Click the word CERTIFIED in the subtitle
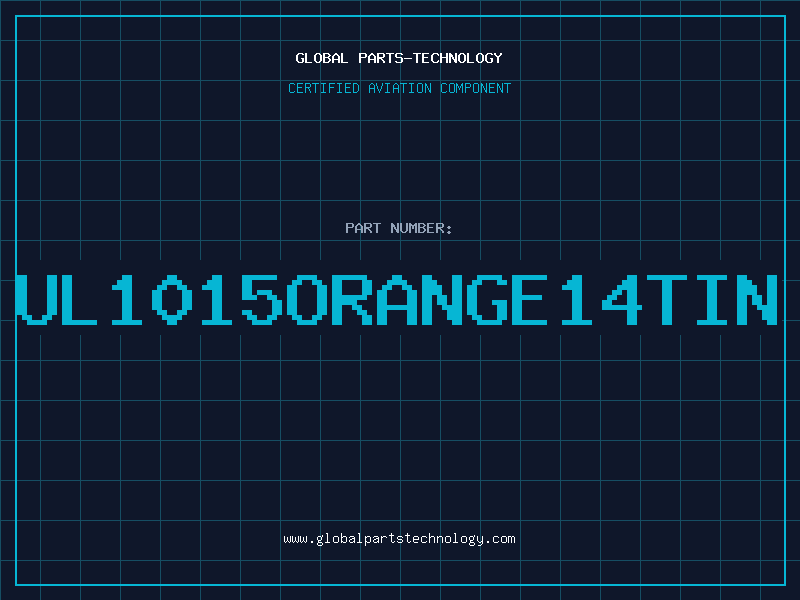Screen dimensions: 800x600 point(324,88)
